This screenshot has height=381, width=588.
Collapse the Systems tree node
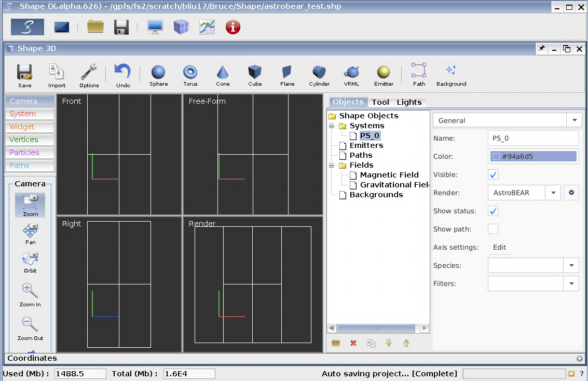click(332, 126)
